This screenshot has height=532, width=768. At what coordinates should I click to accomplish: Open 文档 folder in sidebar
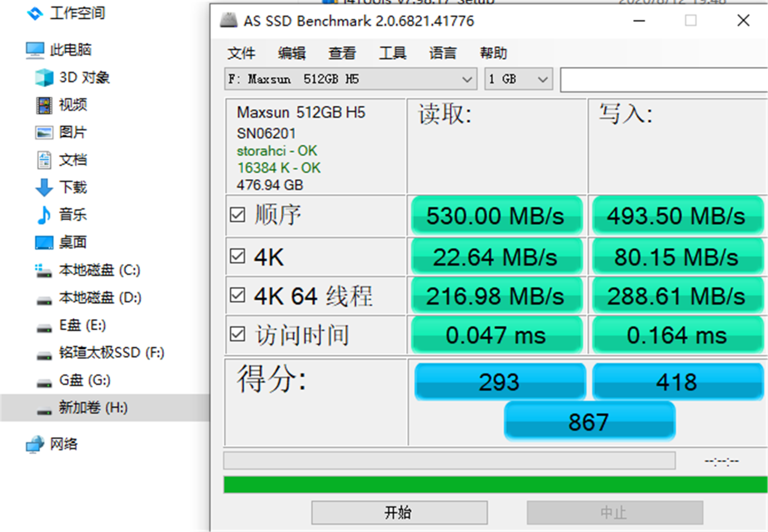point(73,160)
